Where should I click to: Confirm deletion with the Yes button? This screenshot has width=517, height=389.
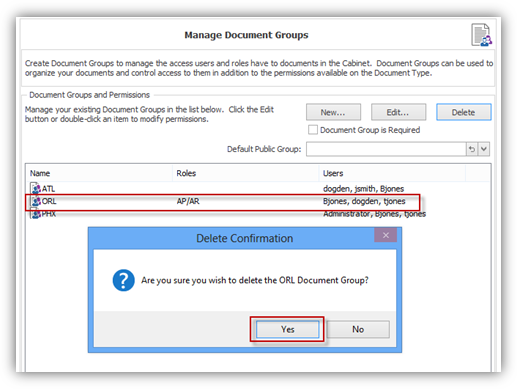(287, 329)
